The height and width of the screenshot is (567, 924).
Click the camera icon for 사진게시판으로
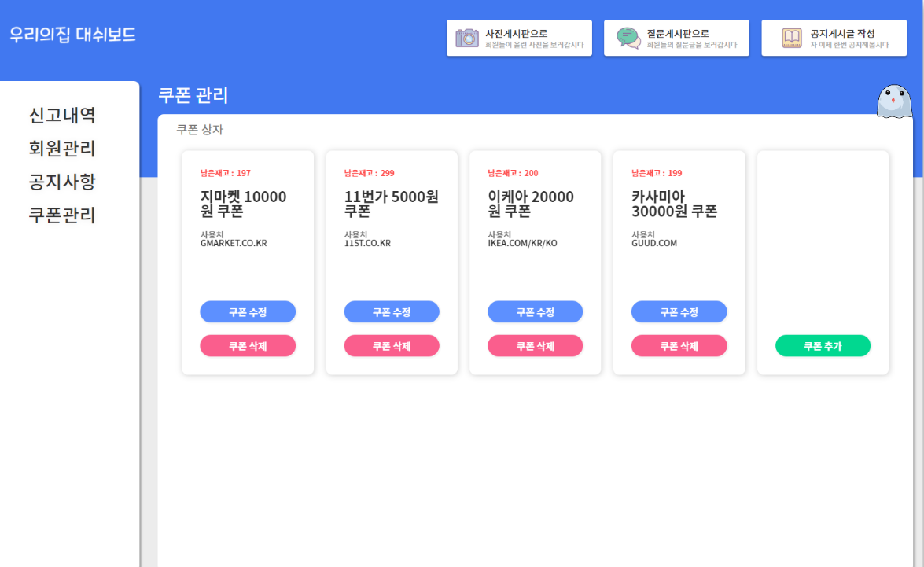coord(467,36)
